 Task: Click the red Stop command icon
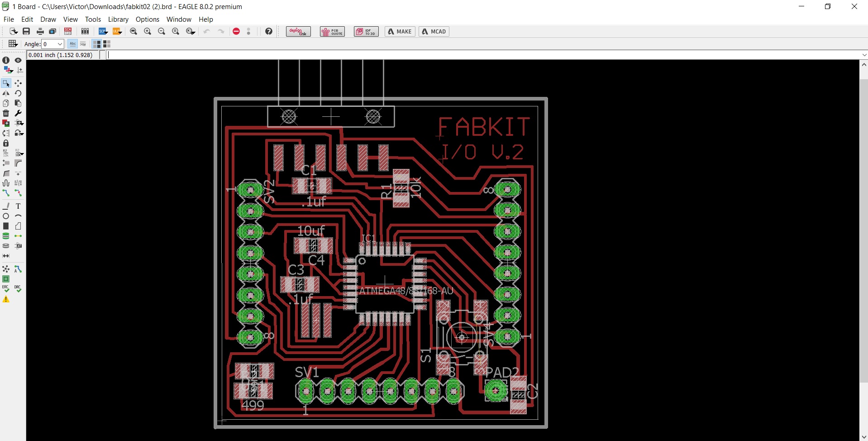click(x=236, y=31)
